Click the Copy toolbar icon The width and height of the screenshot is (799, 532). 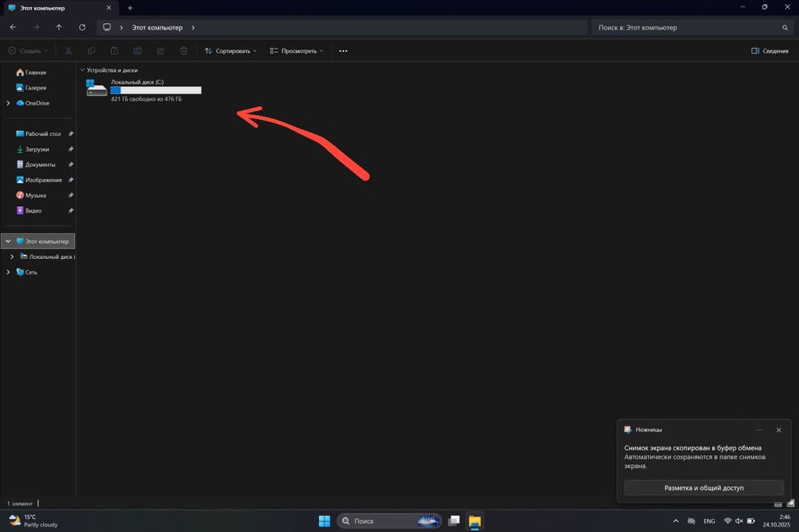click(91, 51)
